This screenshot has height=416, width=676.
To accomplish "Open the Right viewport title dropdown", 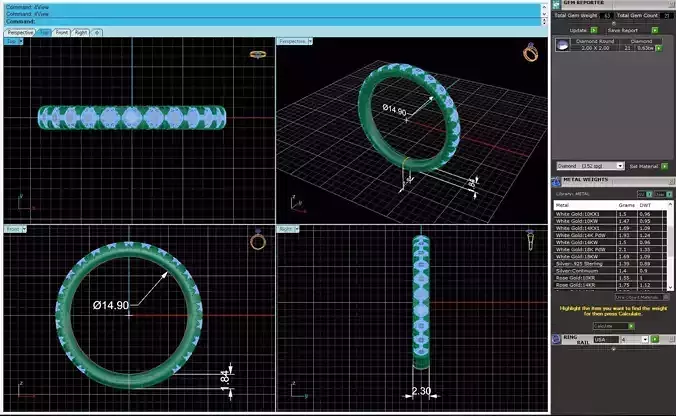I will [x=297, y=229].
